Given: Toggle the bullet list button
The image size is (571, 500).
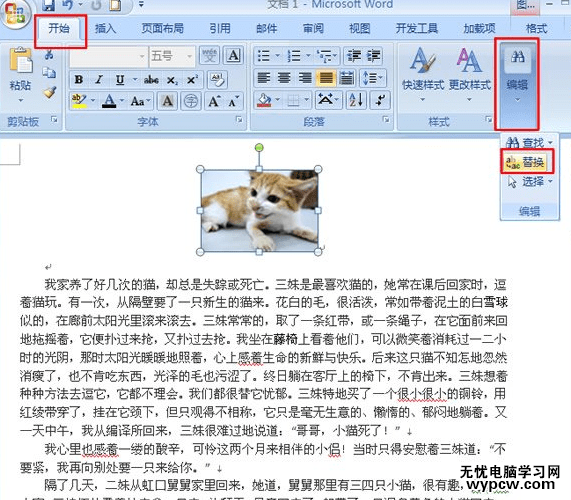Looking at the screenshot, I should pos(263,56).
